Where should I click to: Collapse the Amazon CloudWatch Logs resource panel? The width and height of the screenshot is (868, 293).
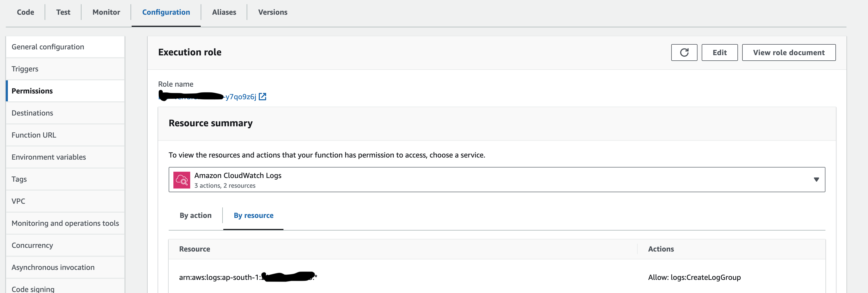tap(816, 180)
